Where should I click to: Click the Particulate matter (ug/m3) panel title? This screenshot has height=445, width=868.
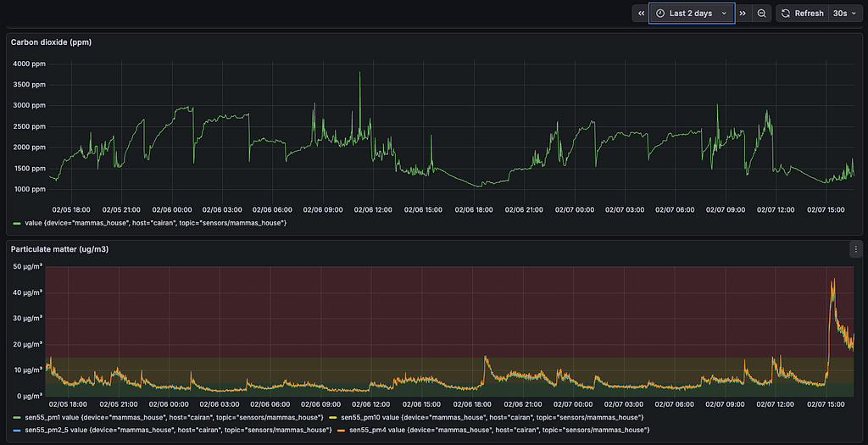[60, 249]
